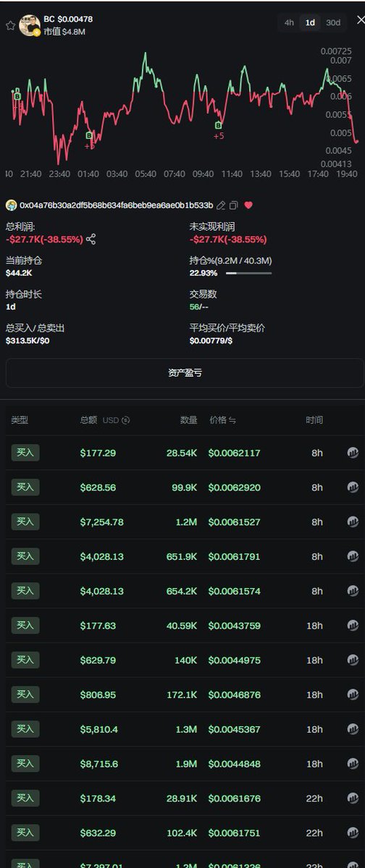Copy the wallet address

(234, 205)
